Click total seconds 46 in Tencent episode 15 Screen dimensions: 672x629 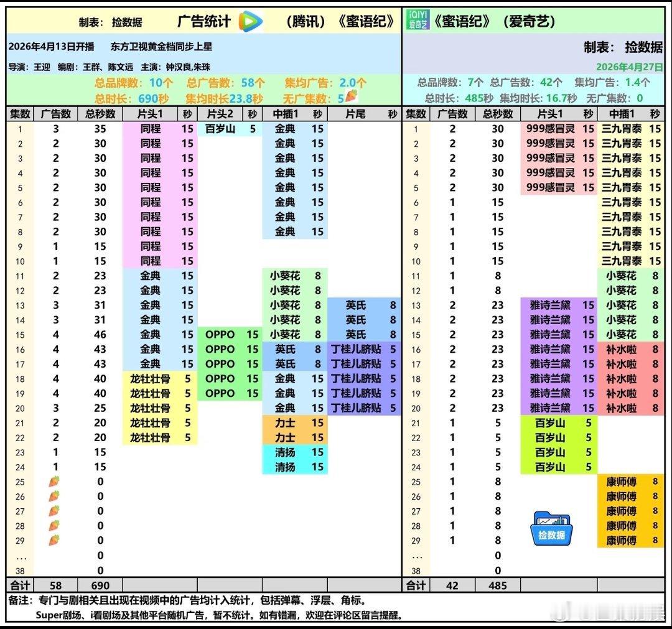click(x=100, y=335)
